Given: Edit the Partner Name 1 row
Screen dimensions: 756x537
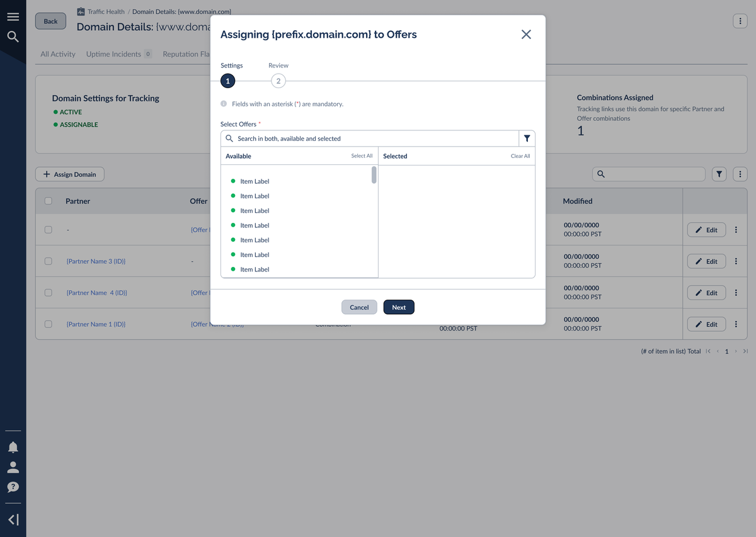Looking at the screenshot, I should pos(706,324).
